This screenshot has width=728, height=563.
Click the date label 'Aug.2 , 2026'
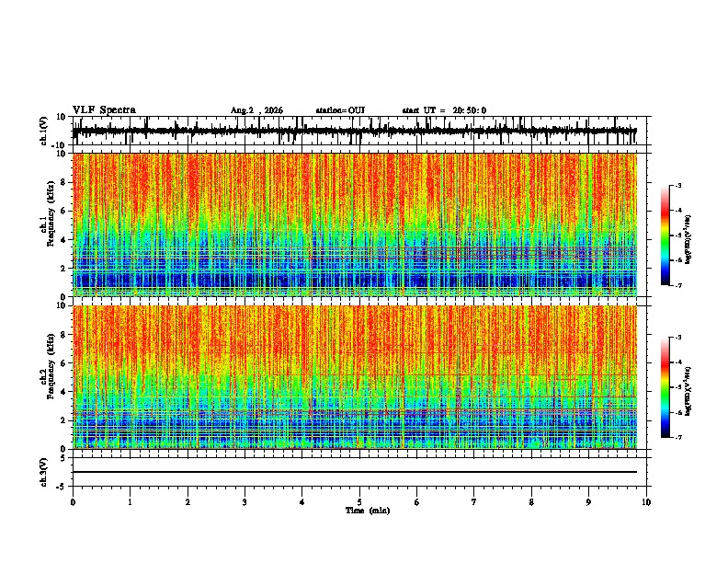click(256, 110)
